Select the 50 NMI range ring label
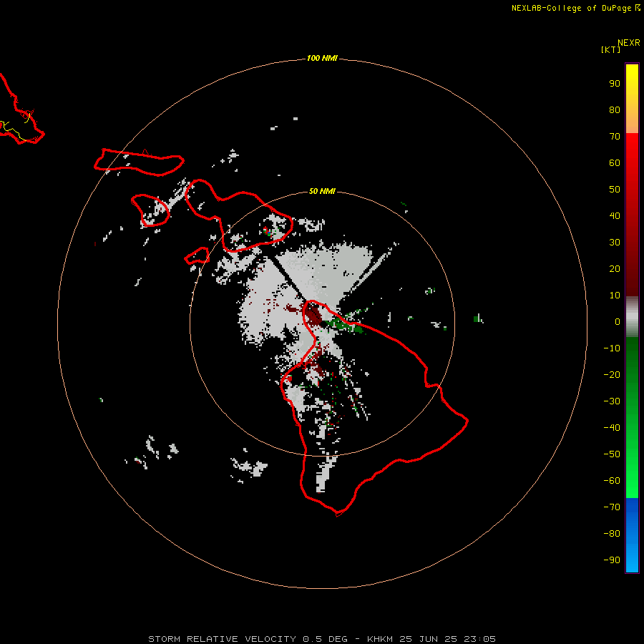The image size is (644, 644). tap(322, 191)
